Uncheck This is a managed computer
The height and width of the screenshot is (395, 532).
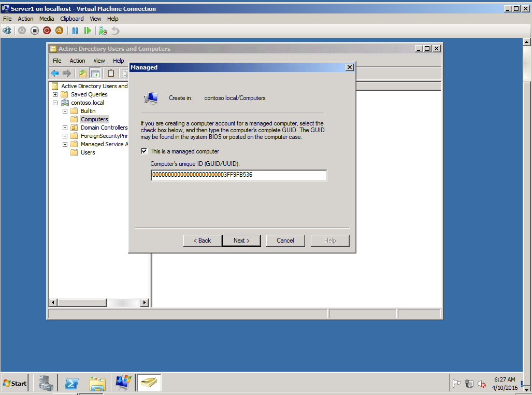[x=144, y=151]
